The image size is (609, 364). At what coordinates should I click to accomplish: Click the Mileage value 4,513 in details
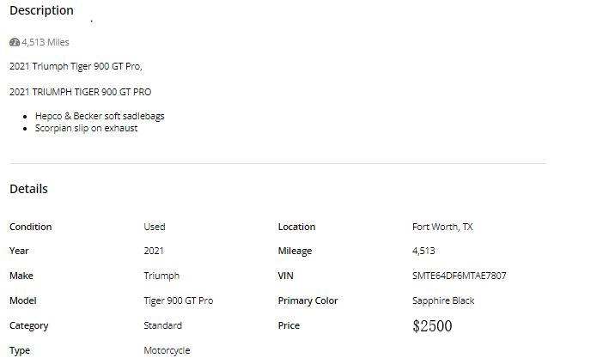[423, 251]
